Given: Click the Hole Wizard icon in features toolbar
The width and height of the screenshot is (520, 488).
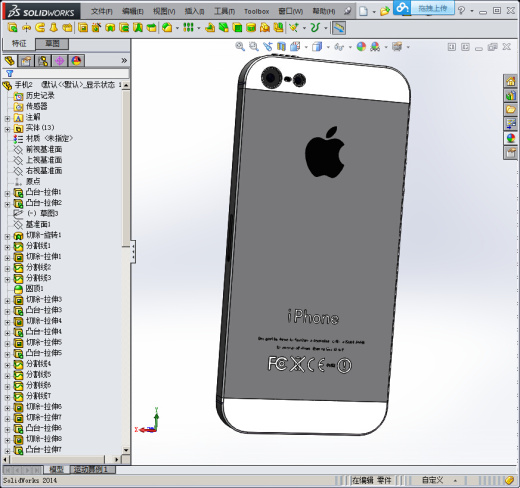Looking at the screenshot, I should tap(96, 28).
